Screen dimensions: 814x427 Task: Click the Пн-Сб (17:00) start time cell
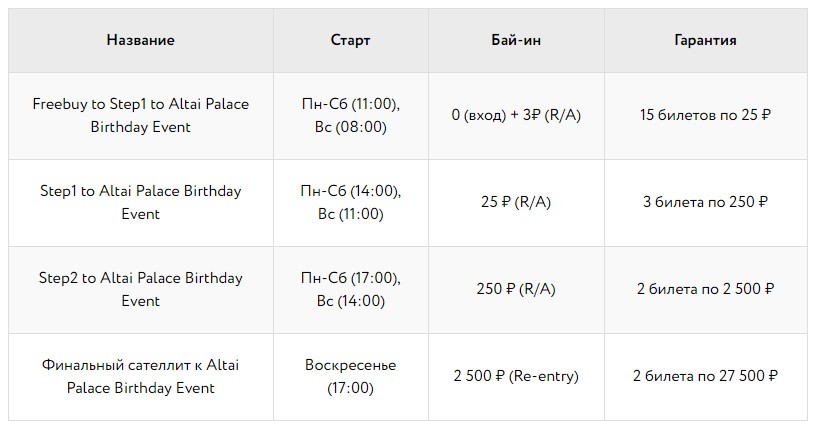tap(350, 290)
